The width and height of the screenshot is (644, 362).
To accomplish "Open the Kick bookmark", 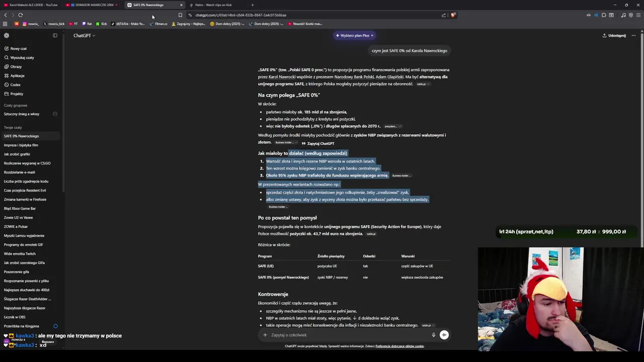I will pos(101,24).
